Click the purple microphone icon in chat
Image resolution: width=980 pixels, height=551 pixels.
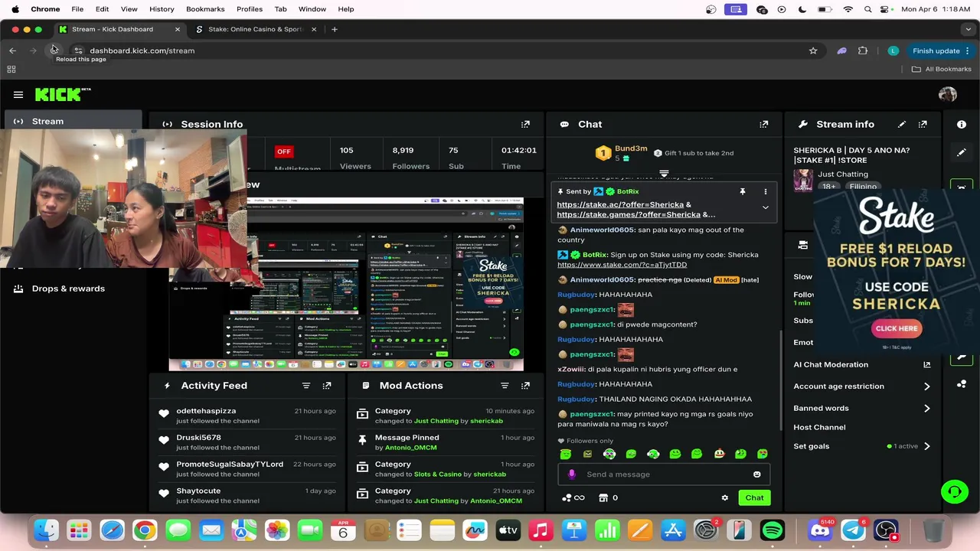point(571,474)
